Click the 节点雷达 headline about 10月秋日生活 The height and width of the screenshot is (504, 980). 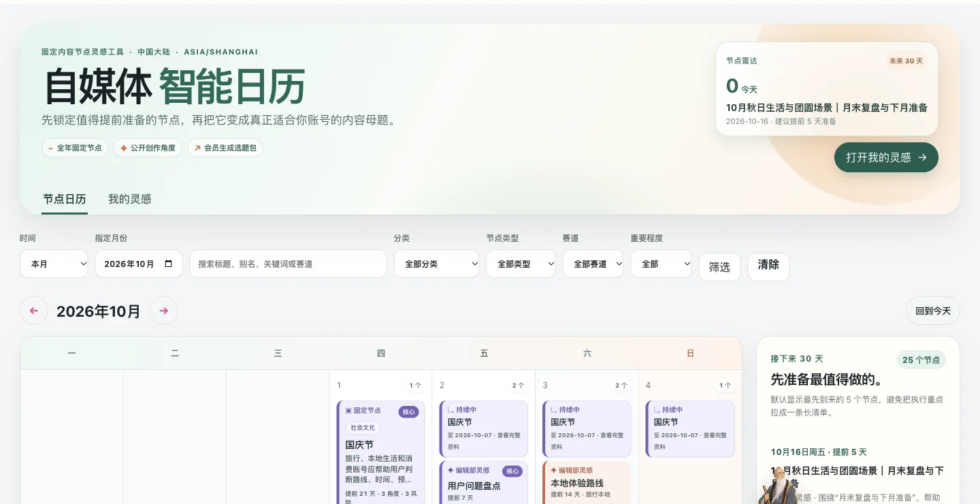[826, 108]
